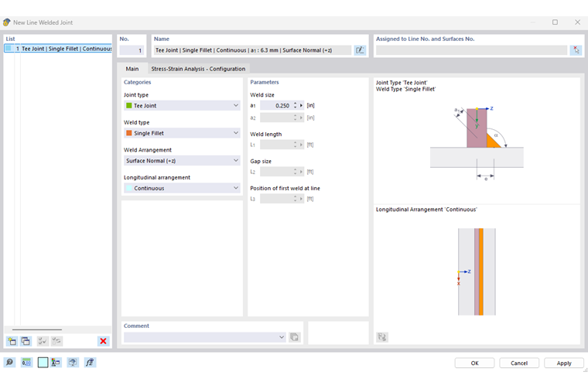Create a new welded joint list item
The height and width of the screenshot is (389, 588).
[x=12, y=341]
